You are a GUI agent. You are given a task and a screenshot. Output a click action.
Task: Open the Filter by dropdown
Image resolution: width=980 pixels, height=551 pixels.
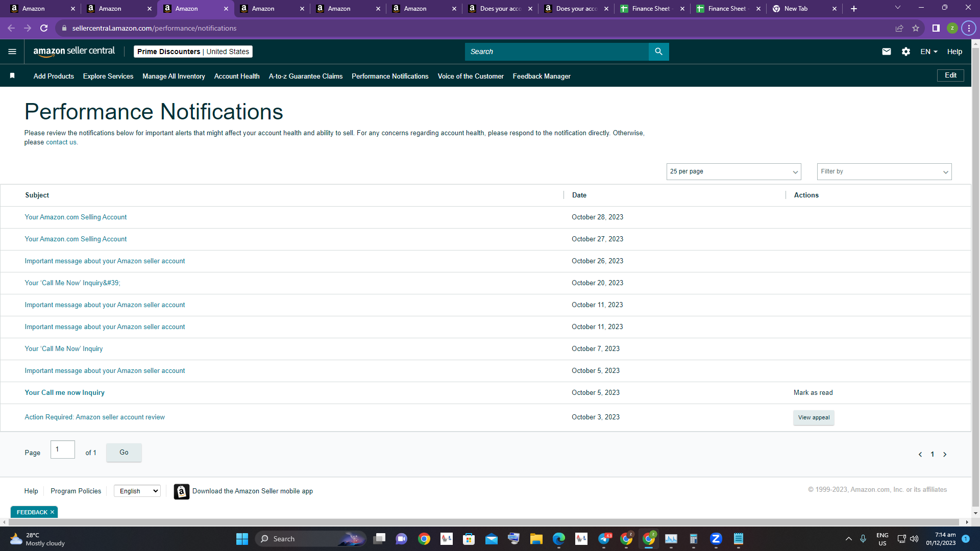click(x=884, y=171)
